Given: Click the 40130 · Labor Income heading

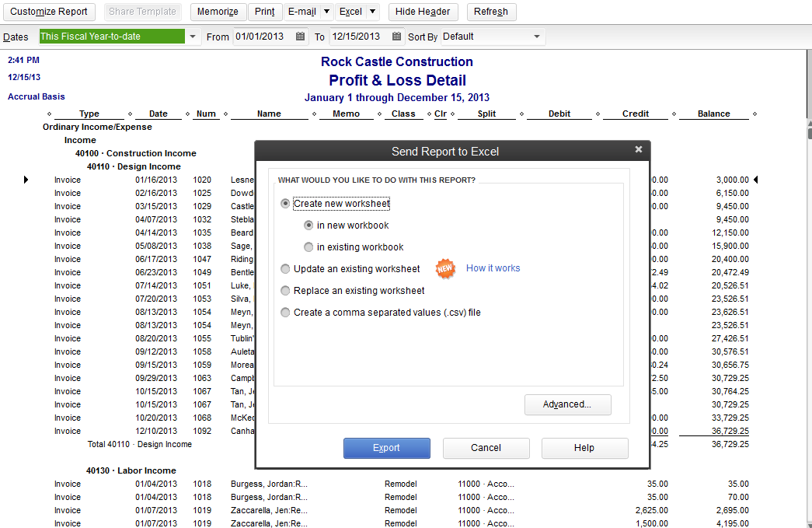Looking at the screenshot, I should point(131,470).
